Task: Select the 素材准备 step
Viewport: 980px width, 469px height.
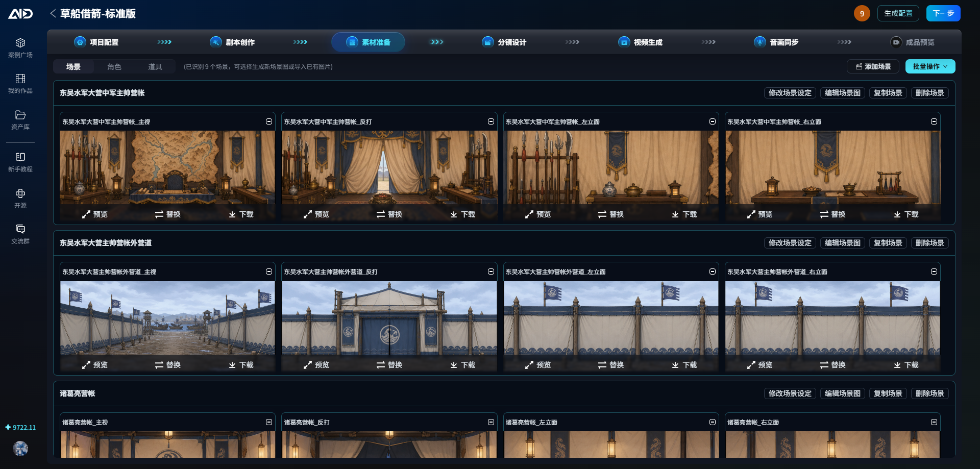Action: [368, 42]
